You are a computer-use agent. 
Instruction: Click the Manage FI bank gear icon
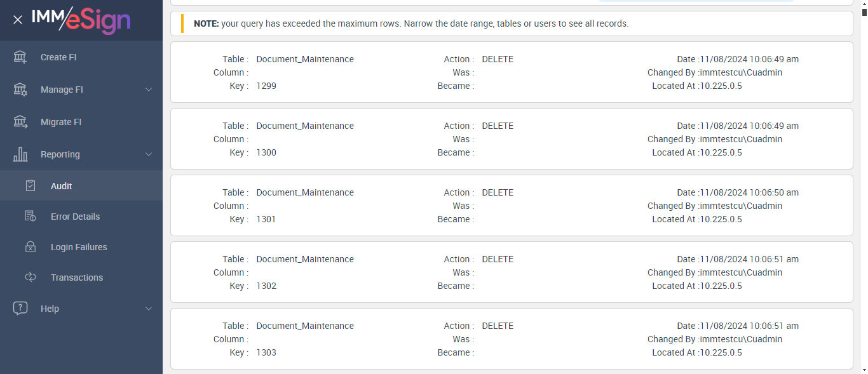[x=20, y=90]
